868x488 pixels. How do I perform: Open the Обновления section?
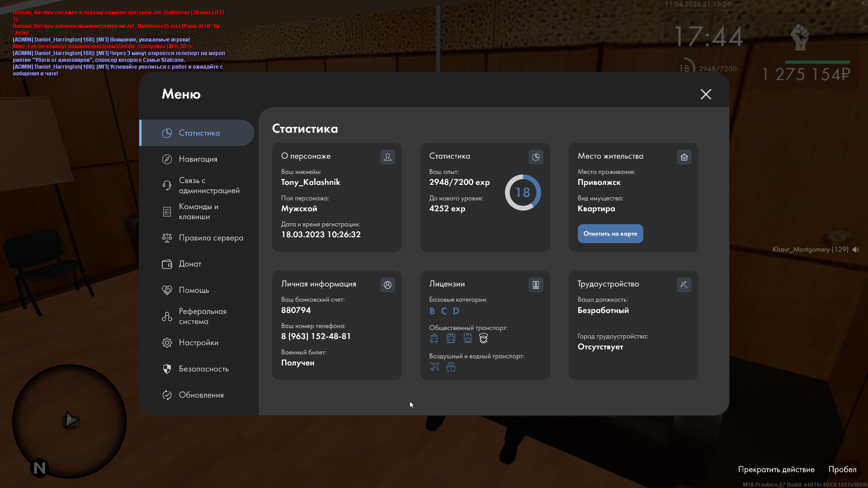click(201, 395)
